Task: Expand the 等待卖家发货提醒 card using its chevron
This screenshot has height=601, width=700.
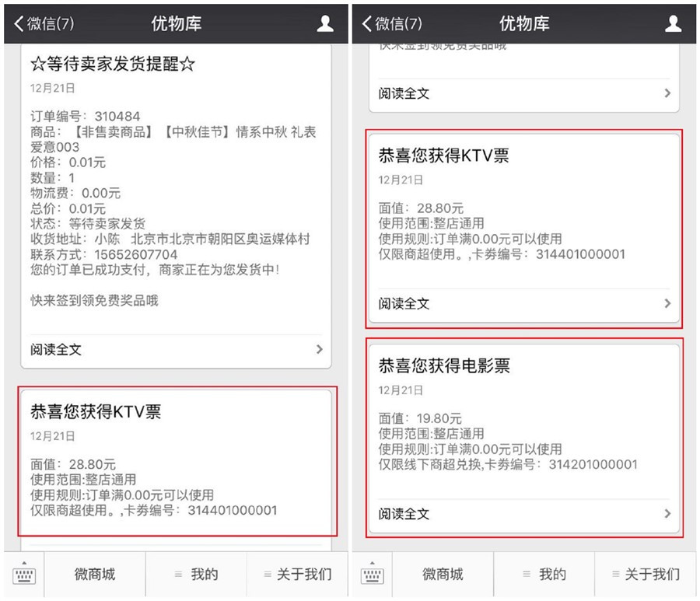Action: pos(319,350)
